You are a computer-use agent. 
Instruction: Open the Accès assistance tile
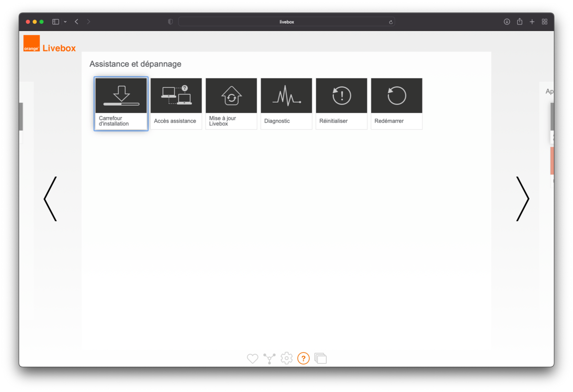tap(176, 104)
